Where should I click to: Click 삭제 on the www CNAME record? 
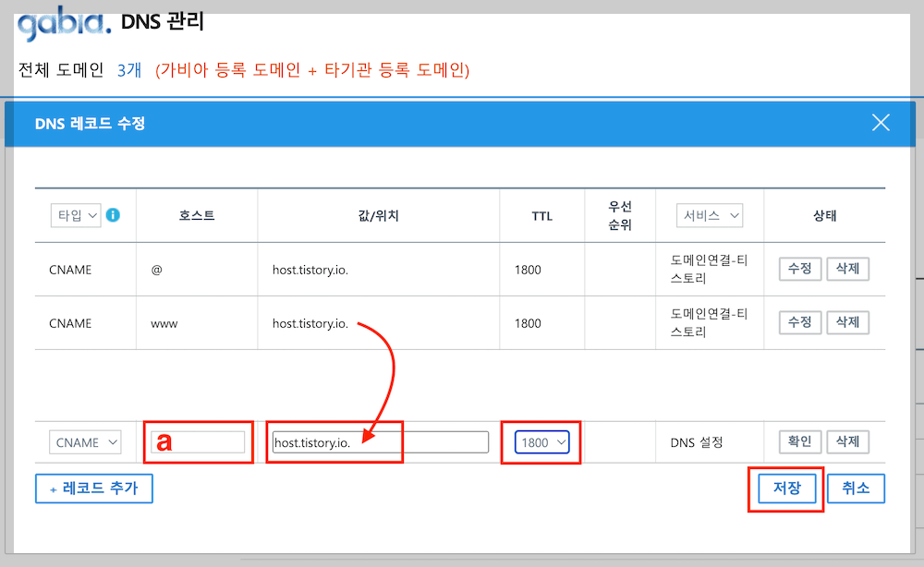(847, 322)
